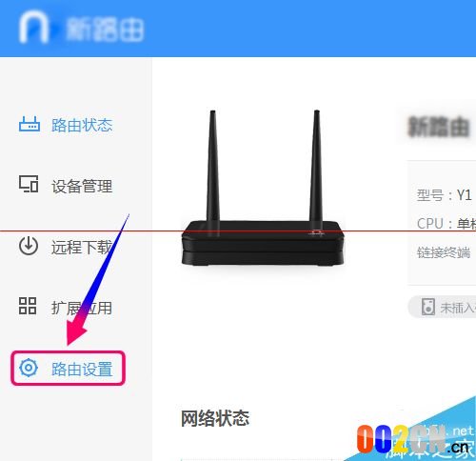Click the storage disk icon in pill

tap(427, 307)
